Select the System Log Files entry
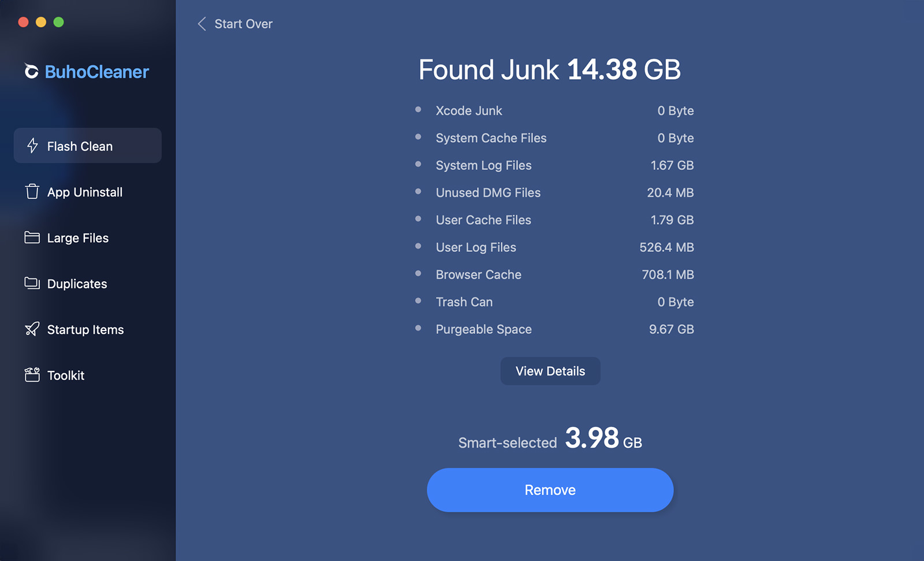Screen dimensions: 924x561 pyautogui.click(x=554, y=165)
